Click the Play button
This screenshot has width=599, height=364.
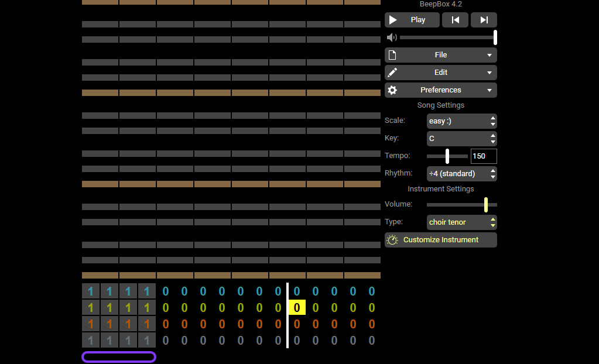(x=412, y=20)
